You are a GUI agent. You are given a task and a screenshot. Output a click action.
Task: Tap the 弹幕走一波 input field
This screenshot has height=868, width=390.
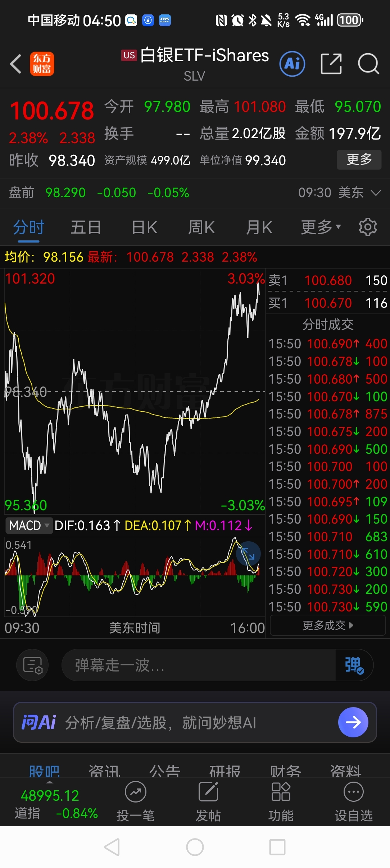coord(199,665)
